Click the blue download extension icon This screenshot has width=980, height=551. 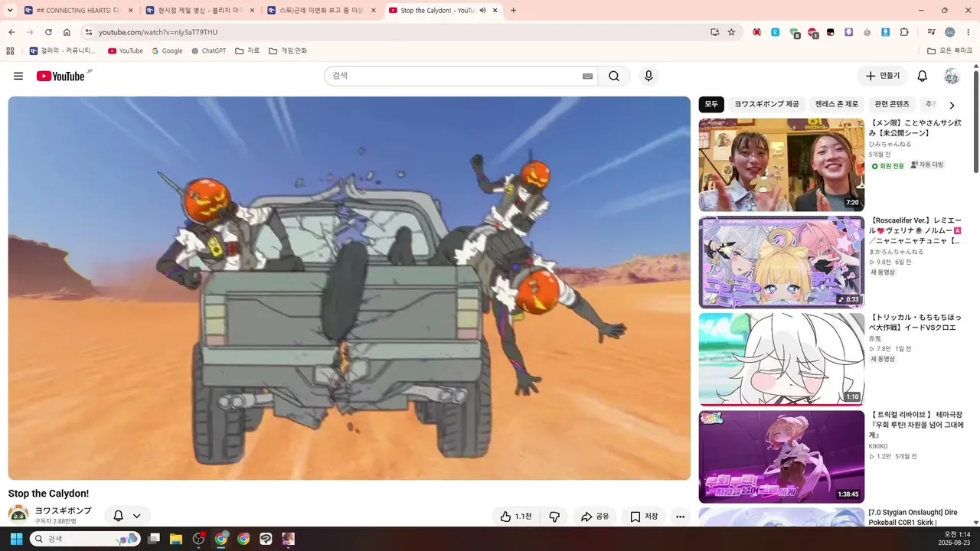pos(886,32)
